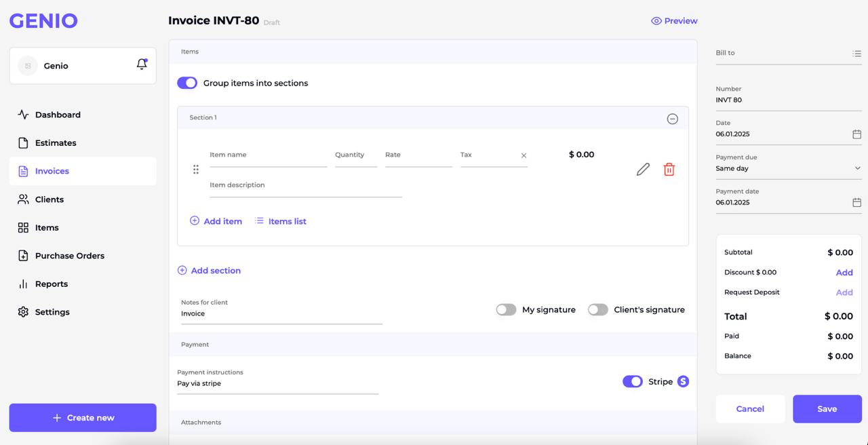Click the red trash delete item icon
Screen dimensions: 868x445
[x=669, y=170]
